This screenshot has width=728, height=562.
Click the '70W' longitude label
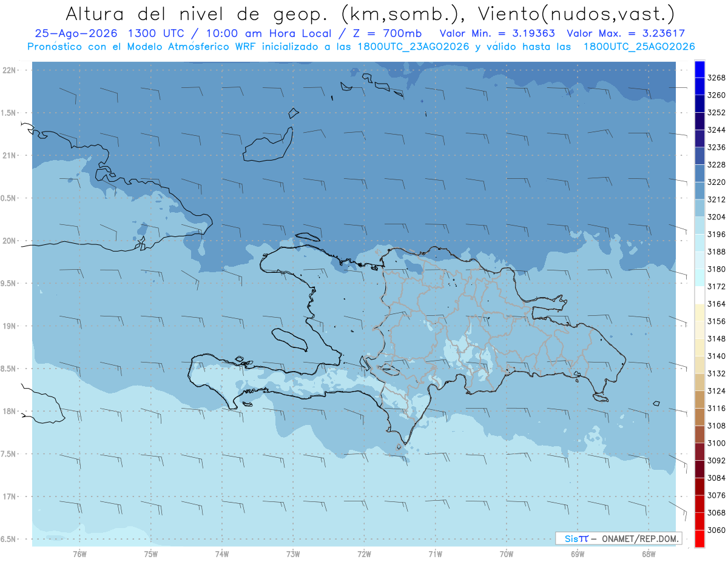point(507,554)
